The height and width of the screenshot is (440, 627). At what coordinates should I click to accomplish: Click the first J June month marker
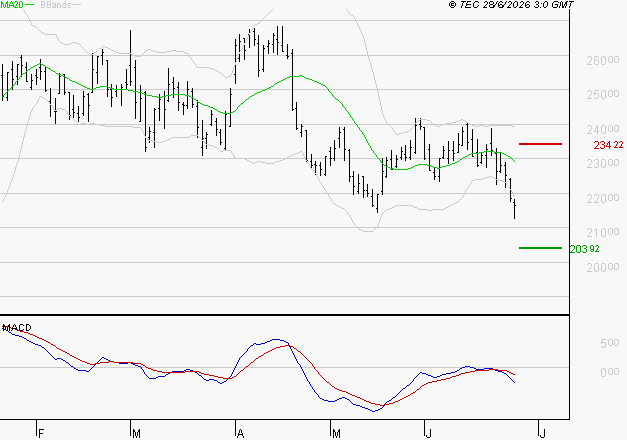[x=429, y=434]
